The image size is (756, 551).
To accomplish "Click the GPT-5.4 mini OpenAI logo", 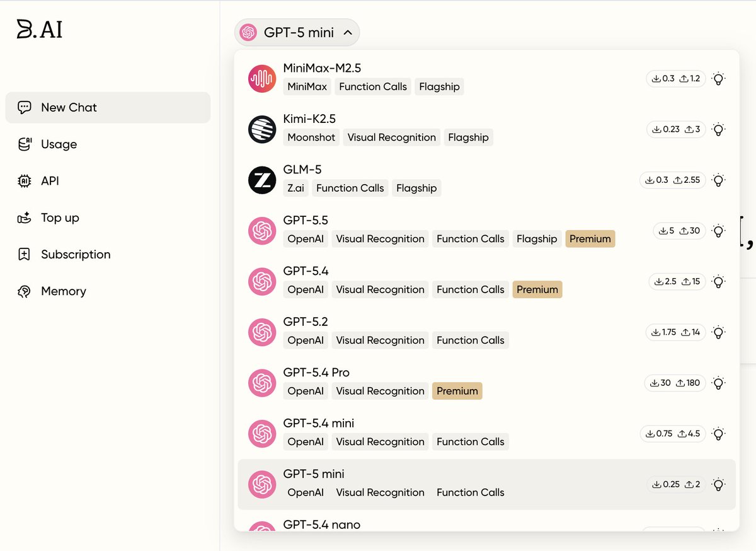I will pos(262,434).
